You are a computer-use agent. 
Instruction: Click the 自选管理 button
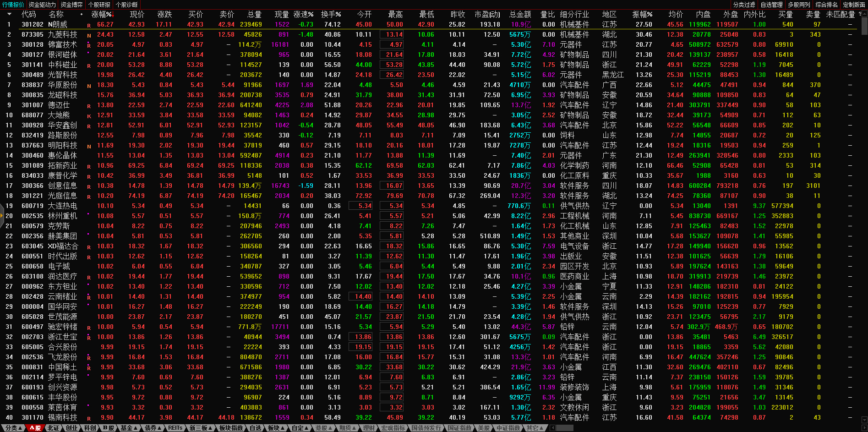[771, 5]
